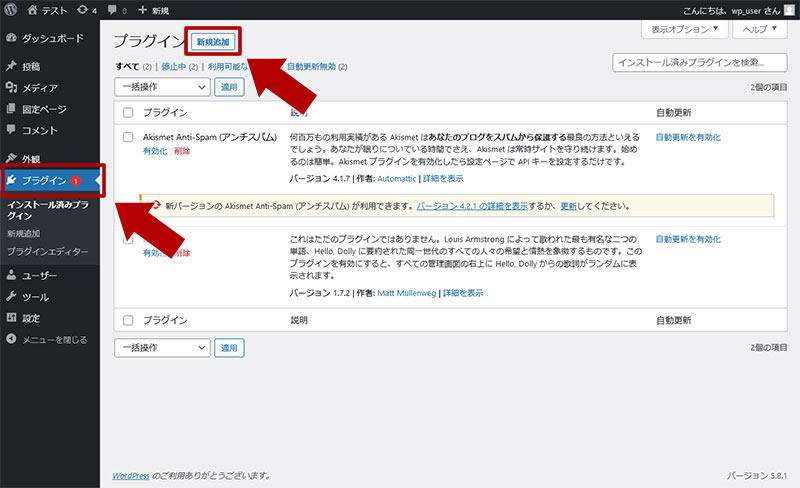Image resolution: width=800 pixels, height=488 pixels.
Task: Open WordPress link in footer
Action: point(131,476)
